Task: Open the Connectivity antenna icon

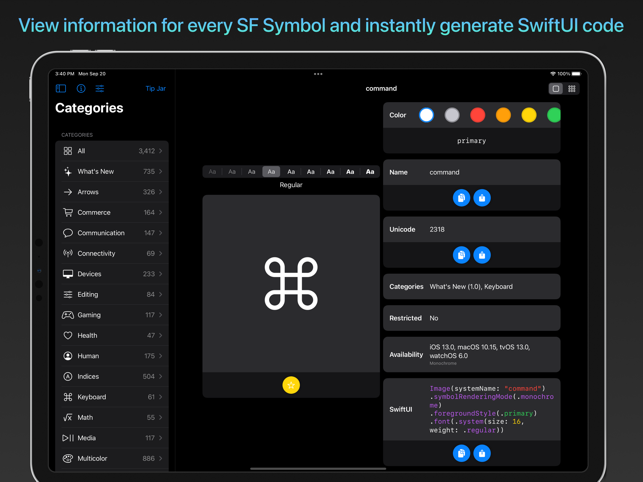Action: (68, 254)
